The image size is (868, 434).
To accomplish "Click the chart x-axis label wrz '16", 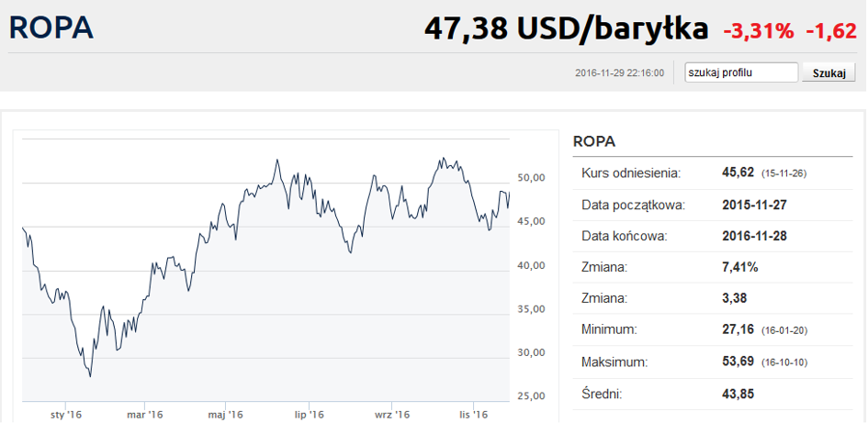I will coord(392,415).
